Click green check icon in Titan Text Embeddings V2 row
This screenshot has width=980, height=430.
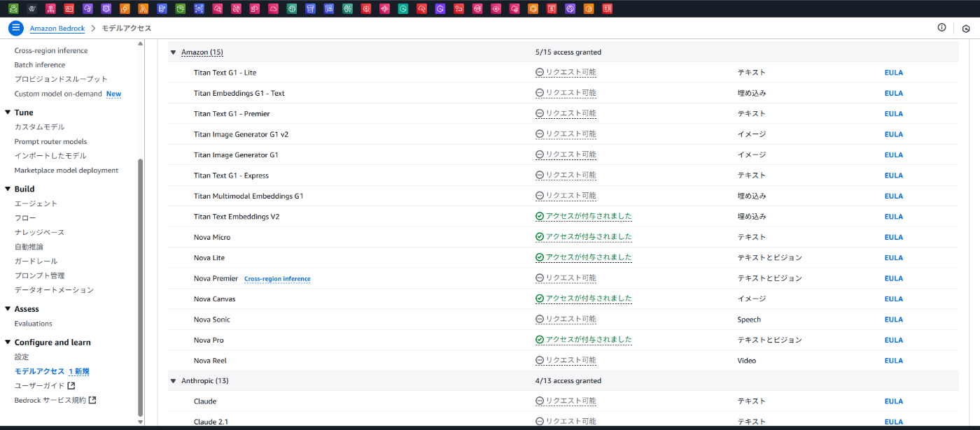540,217
